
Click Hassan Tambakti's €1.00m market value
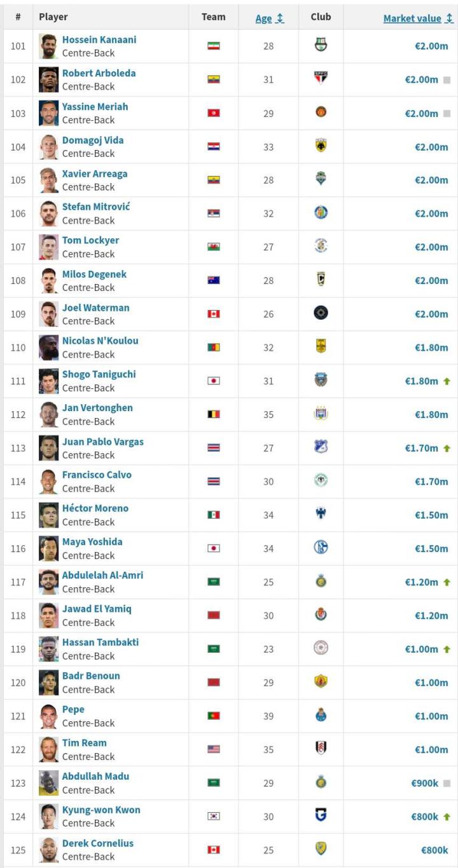click(x=422, y=649)
